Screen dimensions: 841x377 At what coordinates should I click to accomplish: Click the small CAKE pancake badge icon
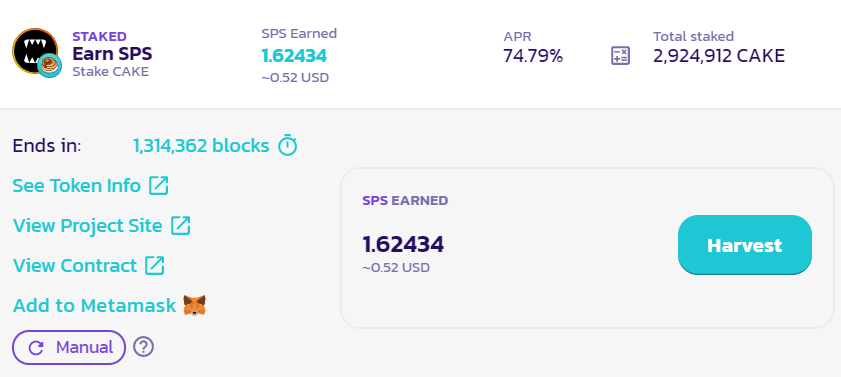pos(49,65)
